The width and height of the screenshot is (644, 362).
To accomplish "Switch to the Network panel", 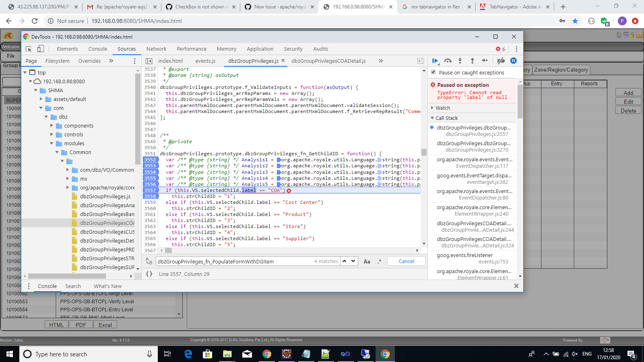I will 156,49.
